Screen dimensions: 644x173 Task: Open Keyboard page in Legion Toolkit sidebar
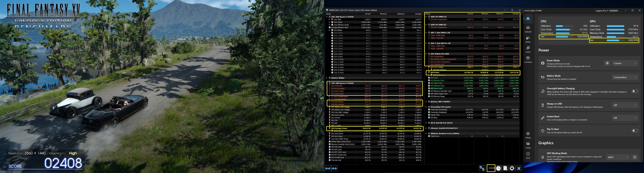pos(528,29)
